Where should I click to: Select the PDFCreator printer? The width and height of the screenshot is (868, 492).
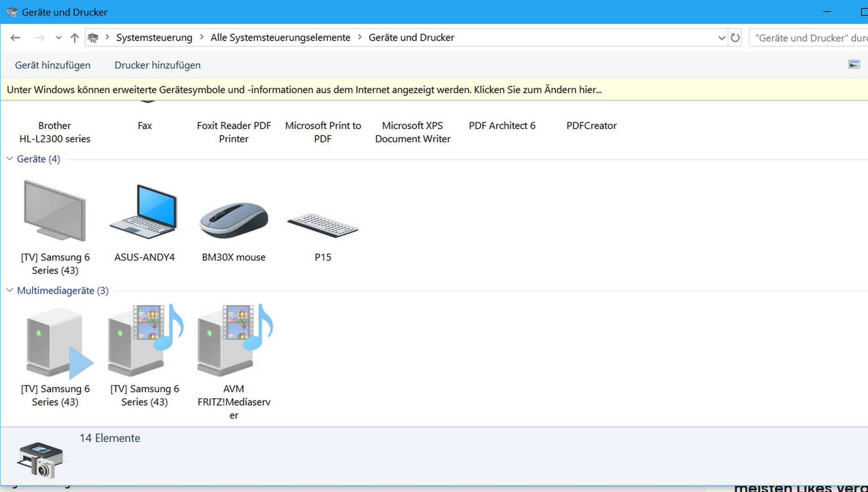(591, 125)
